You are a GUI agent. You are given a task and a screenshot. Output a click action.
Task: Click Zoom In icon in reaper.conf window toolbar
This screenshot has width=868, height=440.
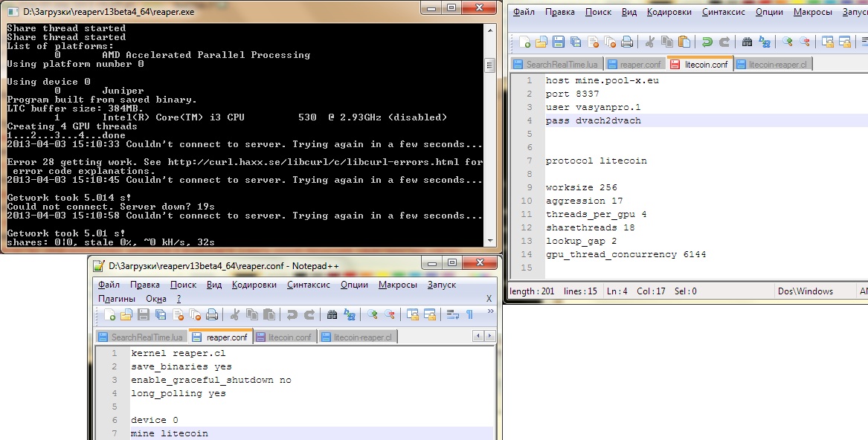pyautogui.click(x=372, y=314)
